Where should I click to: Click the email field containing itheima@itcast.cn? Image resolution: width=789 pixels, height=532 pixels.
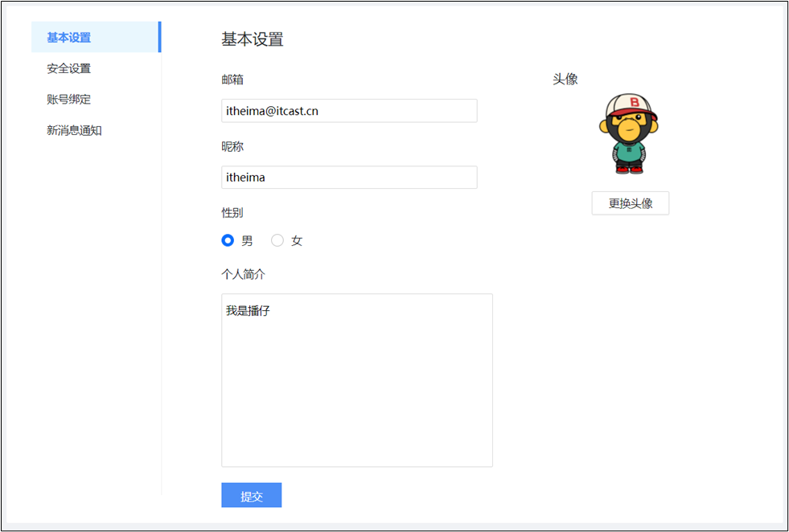(x=349, y=111)
